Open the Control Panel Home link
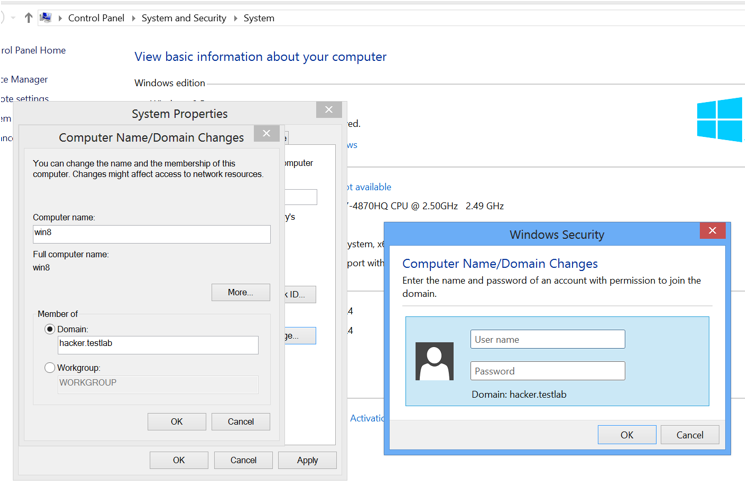This screenshot has width=746, height=504. click(33, 50)
